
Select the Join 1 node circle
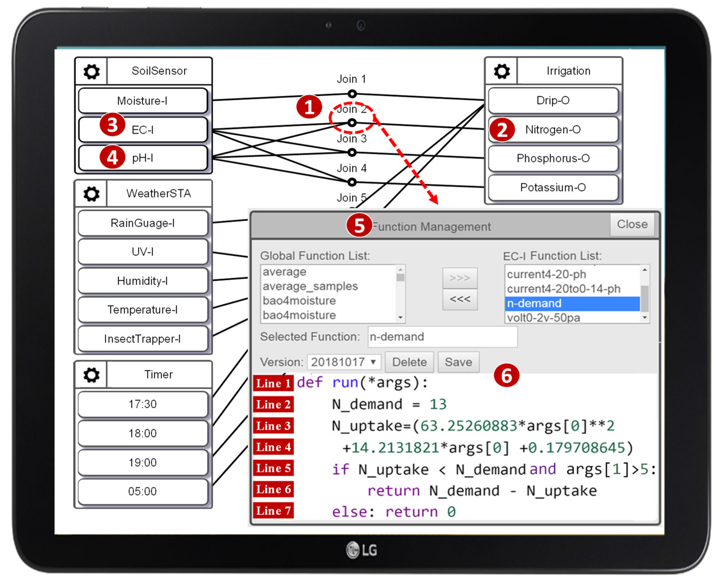click(352, 94)
